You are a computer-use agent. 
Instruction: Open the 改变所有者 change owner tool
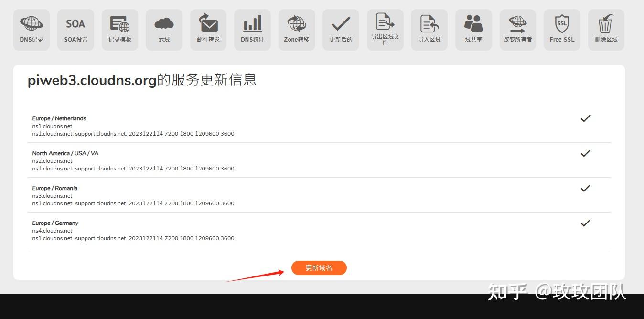(x=517, y=29)
